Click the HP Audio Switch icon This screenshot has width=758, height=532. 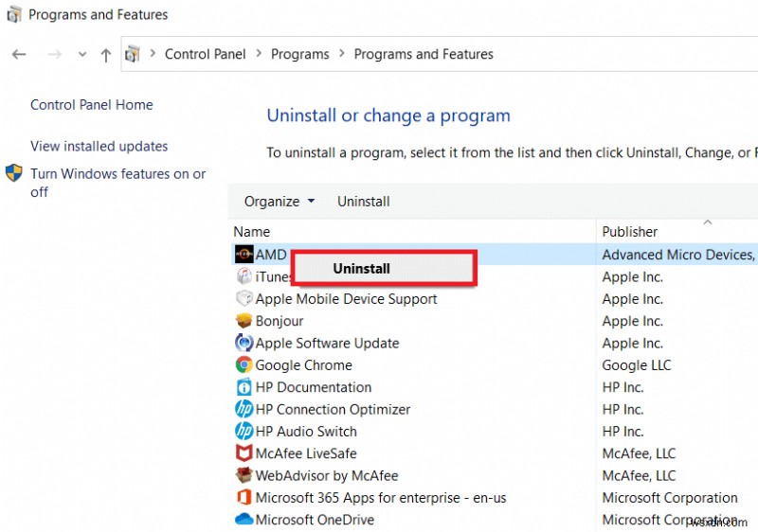coord(244,432)
